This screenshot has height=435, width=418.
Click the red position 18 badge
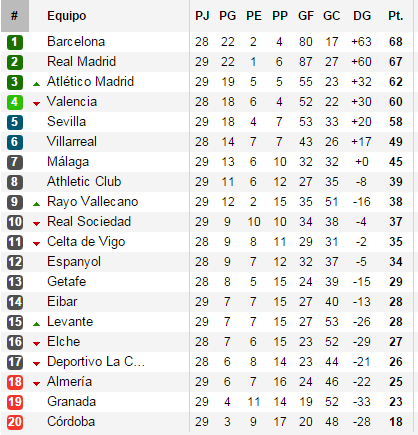(15, 382)
